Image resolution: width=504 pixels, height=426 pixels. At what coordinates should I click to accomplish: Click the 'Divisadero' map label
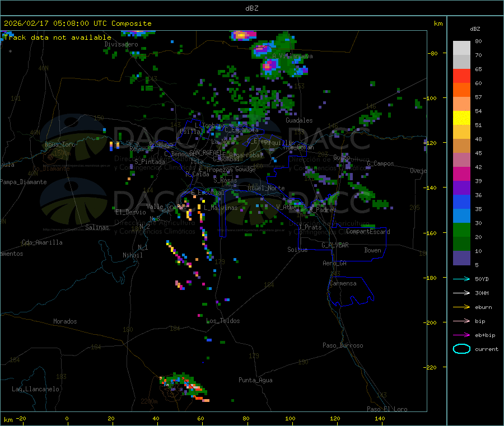(x=121, y=44)
